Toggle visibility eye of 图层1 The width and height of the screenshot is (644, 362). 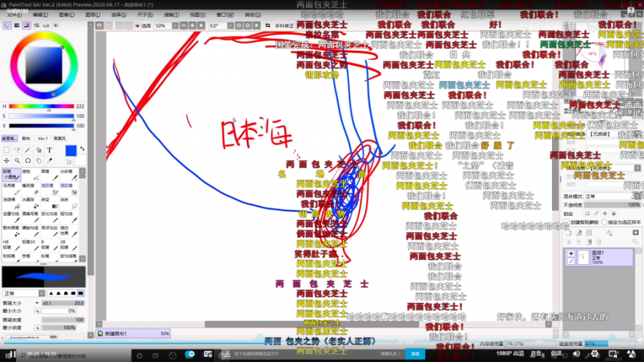pos(570,254)
